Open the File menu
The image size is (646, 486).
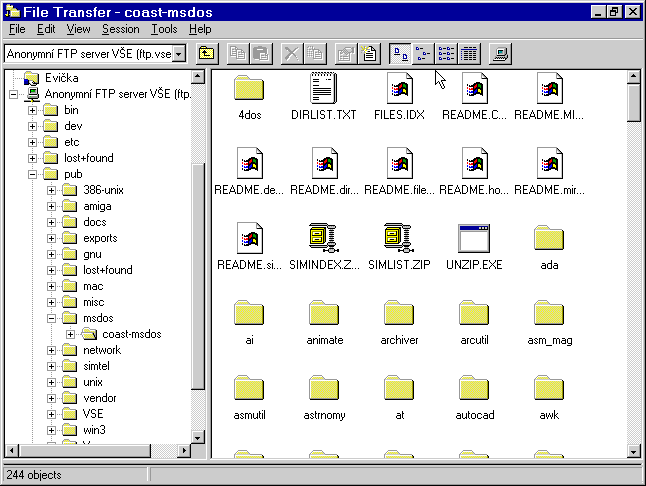click(x=17, y=29)
